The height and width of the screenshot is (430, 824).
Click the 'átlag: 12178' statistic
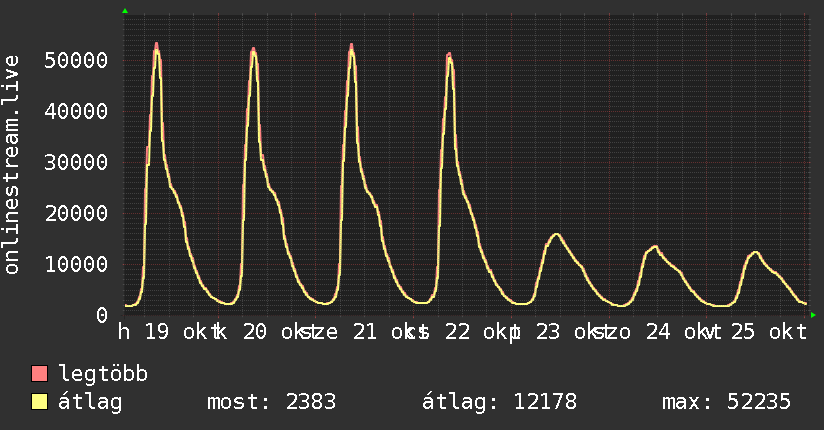coord(499,403)
